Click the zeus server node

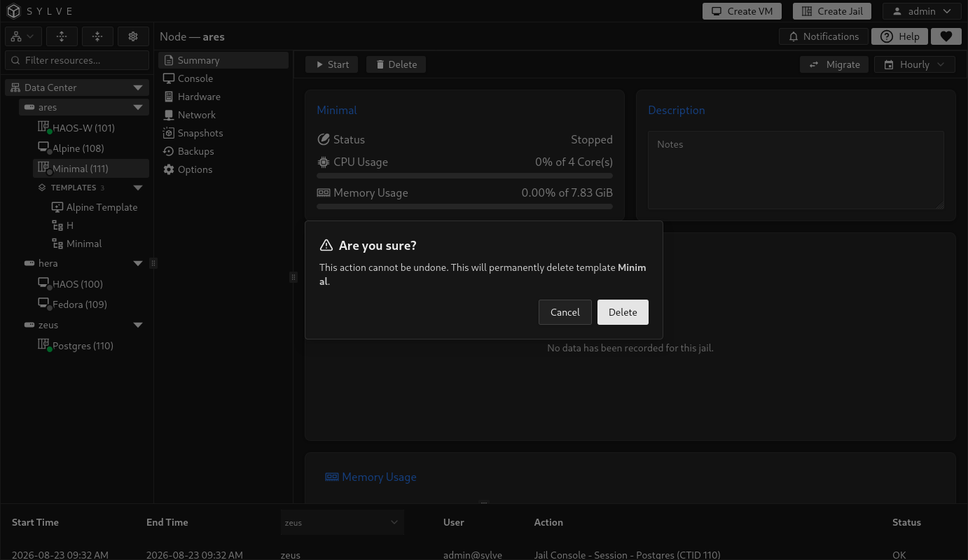tap(48, 325)
